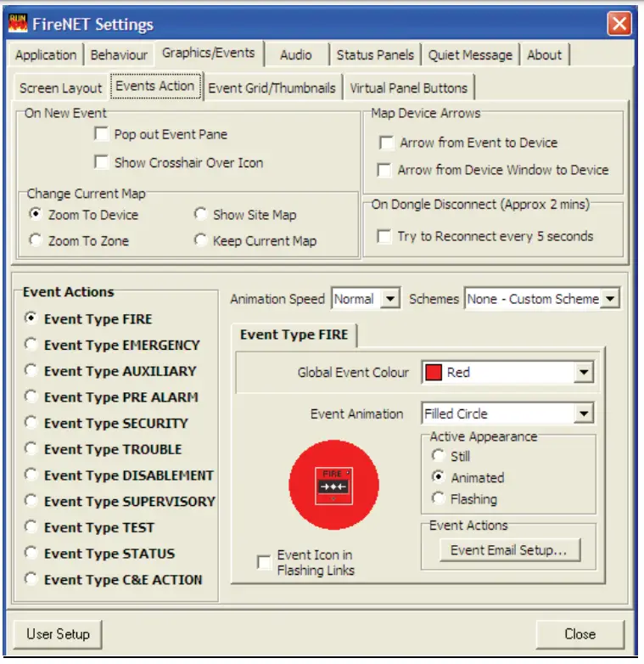This screenshot has width=644, height=664.
Task: Select the Graphics/Events tab
Action: tap(209, 53)
